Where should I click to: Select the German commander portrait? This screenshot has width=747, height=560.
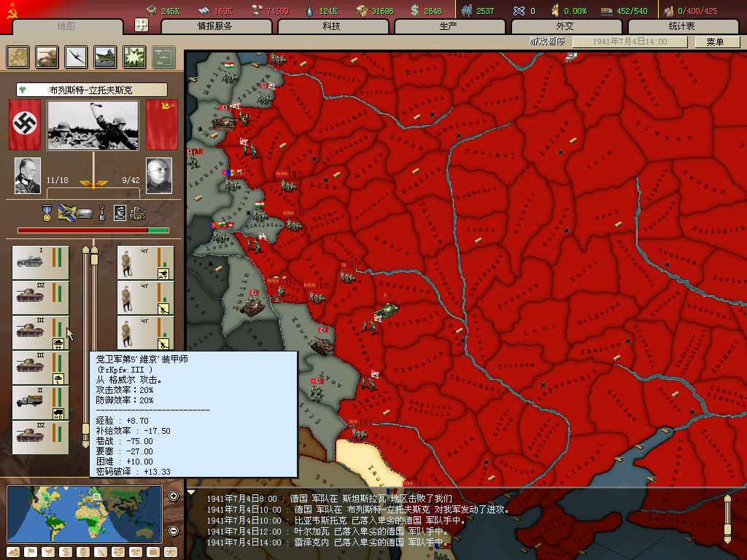tap(28, 175)
